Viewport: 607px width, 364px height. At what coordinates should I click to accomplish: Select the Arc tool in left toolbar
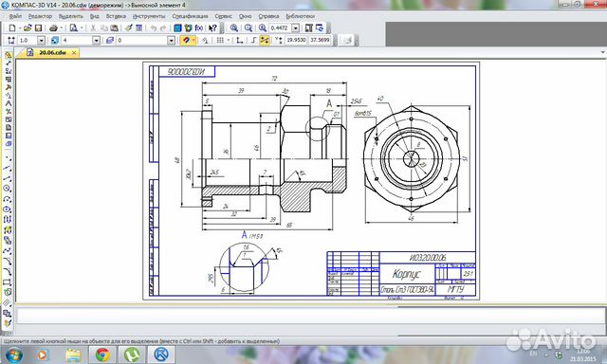8,199
